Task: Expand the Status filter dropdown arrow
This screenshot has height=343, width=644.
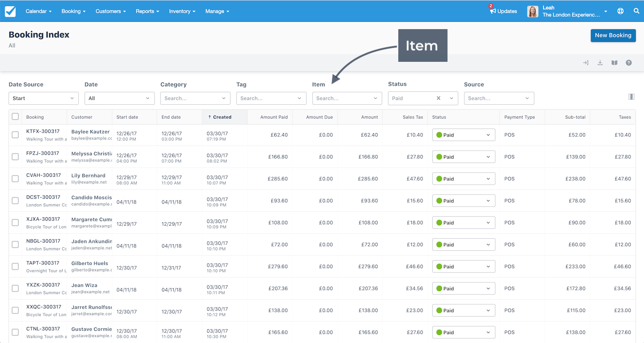Action: [x=452, y=98]
